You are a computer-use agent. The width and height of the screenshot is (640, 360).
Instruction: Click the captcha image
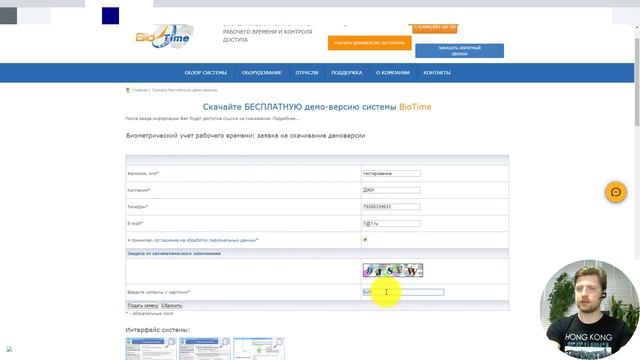393,270
